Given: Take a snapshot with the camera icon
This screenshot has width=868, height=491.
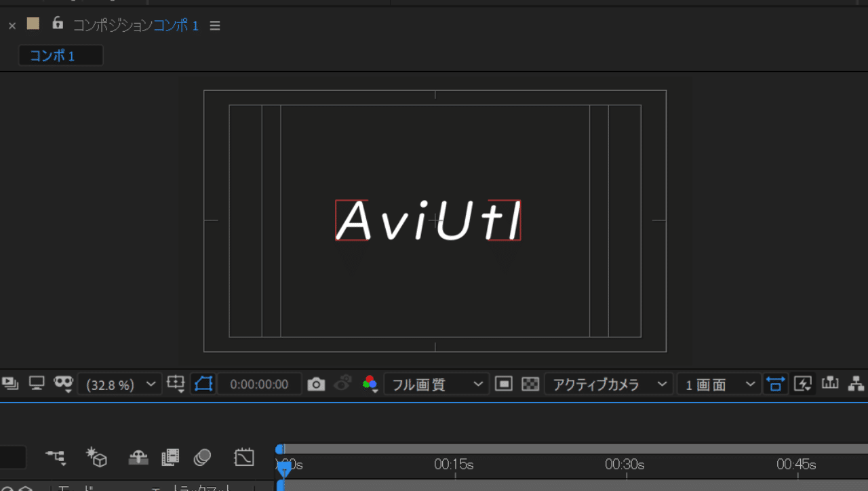Looking at the screenshot, I should pyautogui.click(x=316, y=385).
